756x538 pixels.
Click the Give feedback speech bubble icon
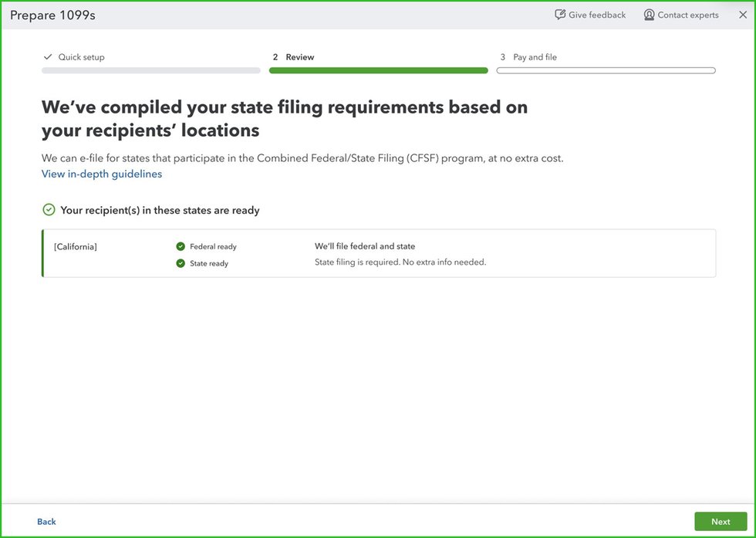pos(560,15)
